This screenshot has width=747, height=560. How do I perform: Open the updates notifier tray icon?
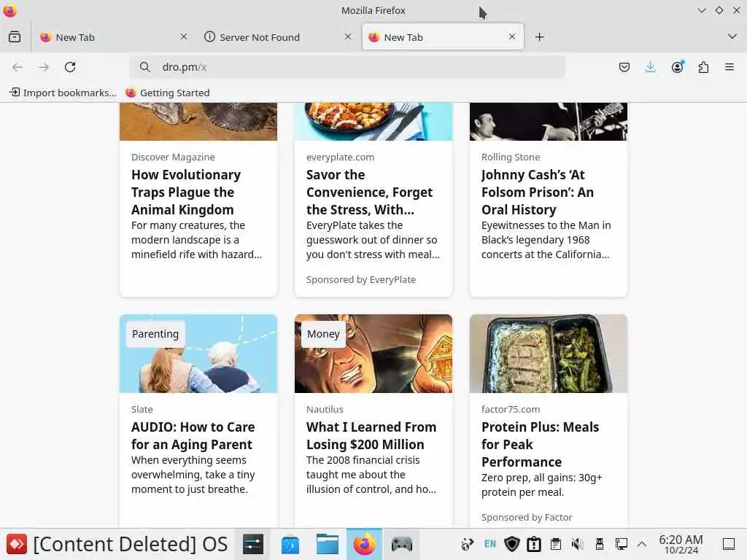(533, 544)
